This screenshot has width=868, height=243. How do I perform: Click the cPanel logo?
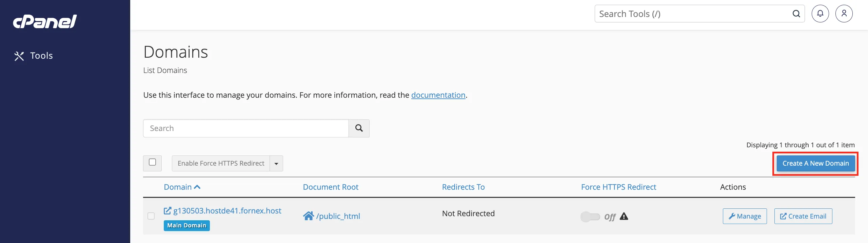[x=45, y=21]
